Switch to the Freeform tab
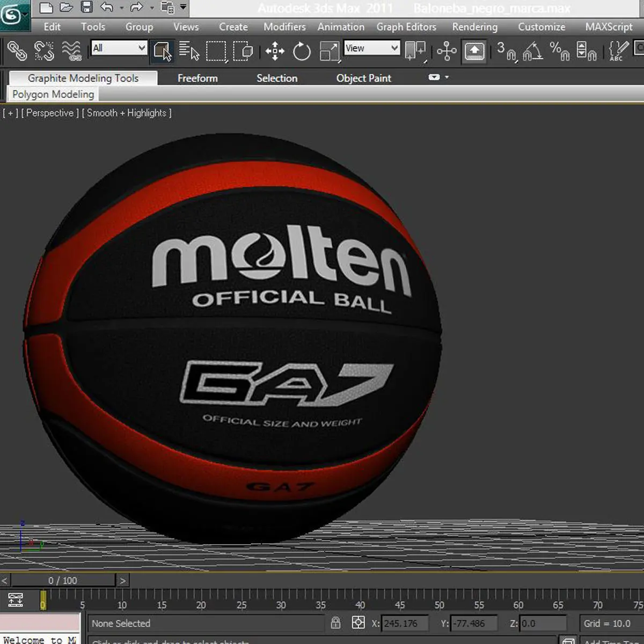 197,78
